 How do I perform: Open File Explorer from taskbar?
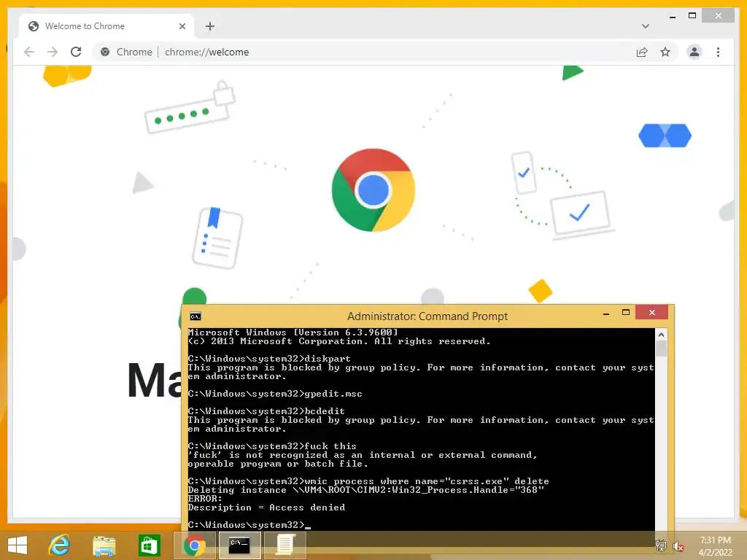click(x=104, y=545)
